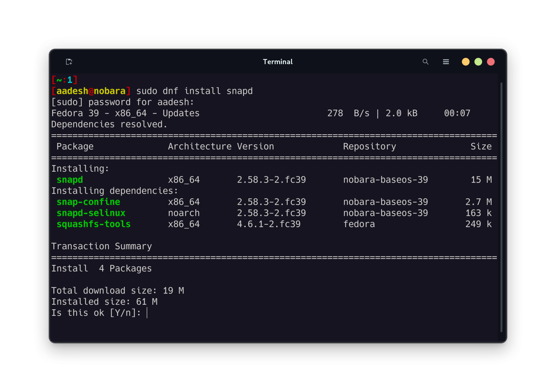Place cursor at the Y/n confirmation prompt
This screenshot has height=392, width=556.
(x=147, y=313)
